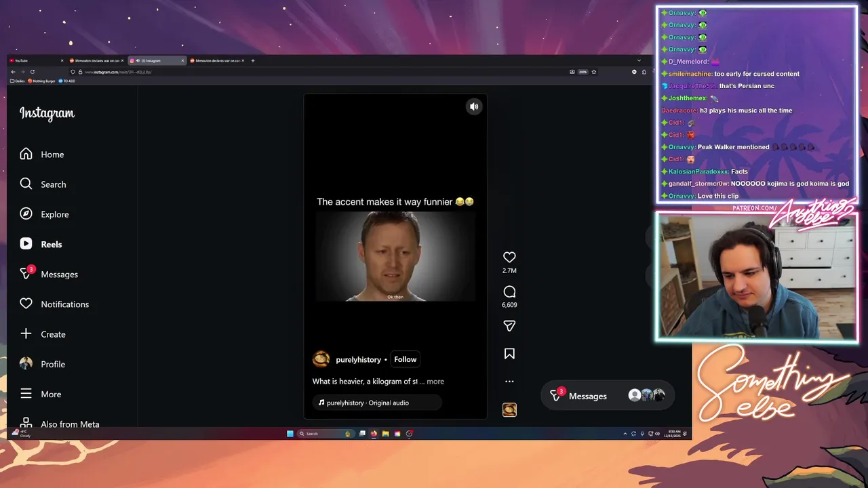
Task: Select the Instagram browser tab
Action: point(157,60)
